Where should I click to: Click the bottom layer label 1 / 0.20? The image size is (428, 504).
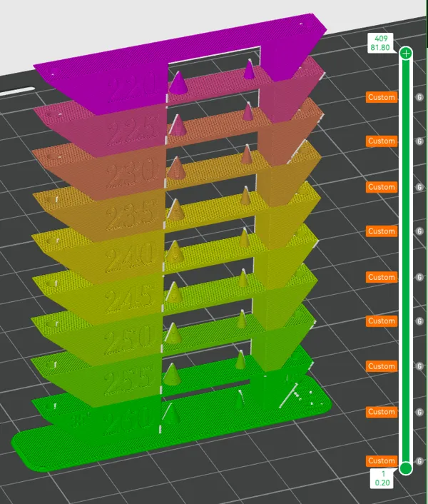click(x=382, y=478)
